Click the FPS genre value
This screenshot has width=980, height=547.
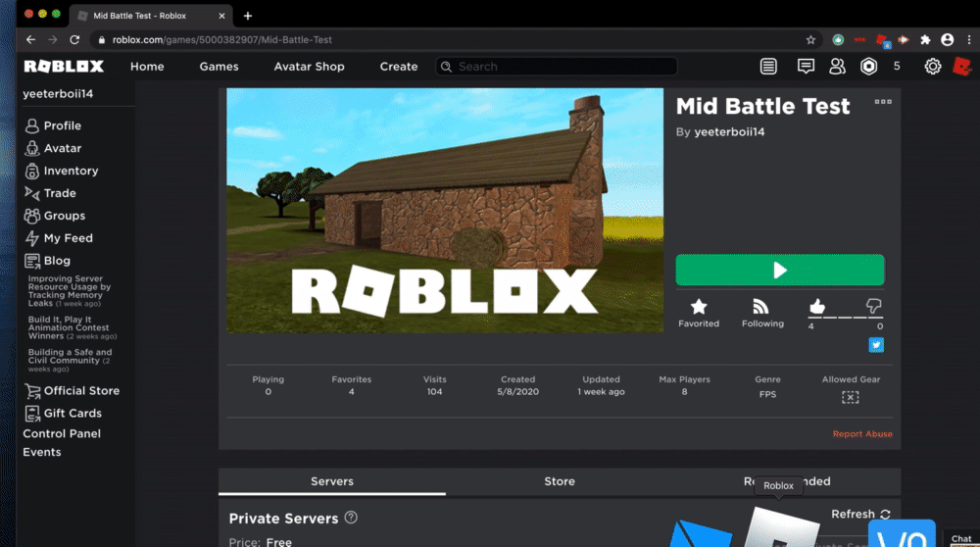[767, 394]
